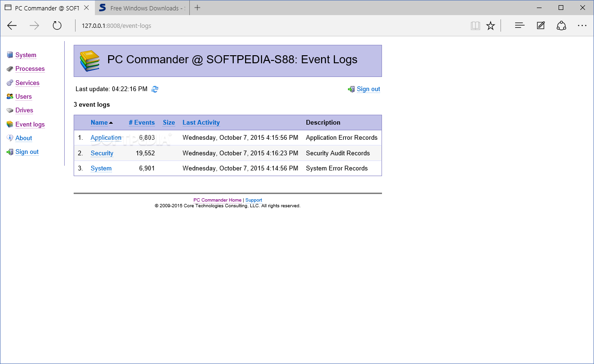Add page to favorites with star icon
Viewport: 594px width, 364px height.
491,25
